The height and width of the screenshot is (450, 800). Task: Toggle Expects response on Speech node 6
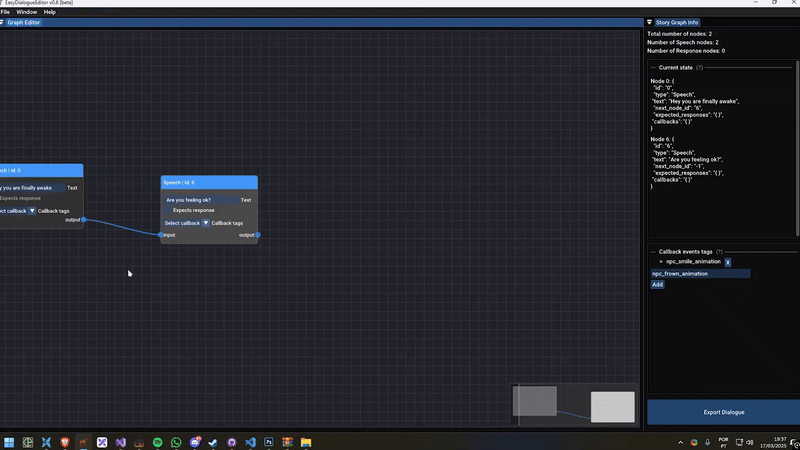[168, 211]
